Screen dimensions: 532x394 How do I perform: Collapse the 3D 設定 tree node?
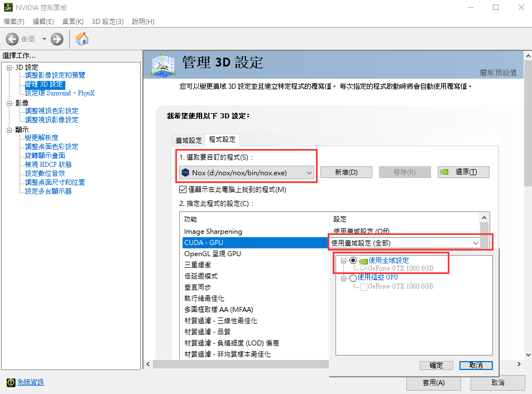9,68
